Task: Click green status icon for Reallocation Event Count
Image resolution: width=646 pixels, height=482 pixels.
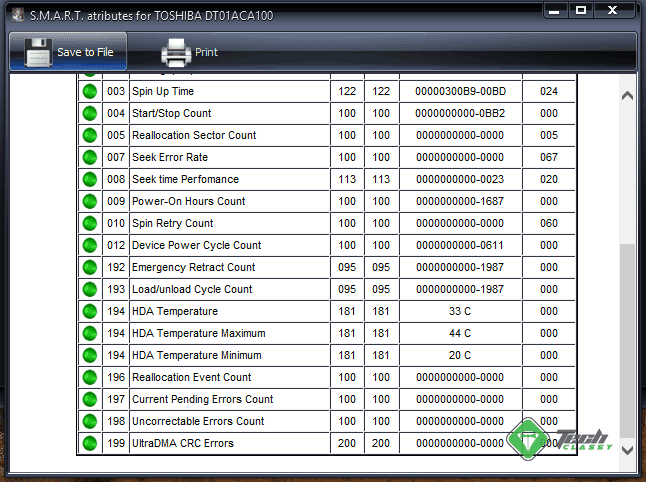Action: (x=90, y=377)
